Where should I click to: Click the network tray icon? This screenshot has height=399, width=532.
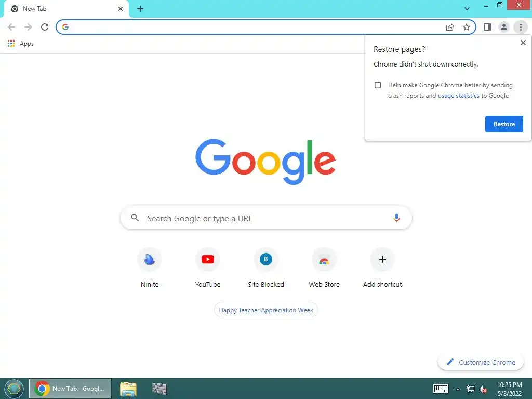coord(470,389)
